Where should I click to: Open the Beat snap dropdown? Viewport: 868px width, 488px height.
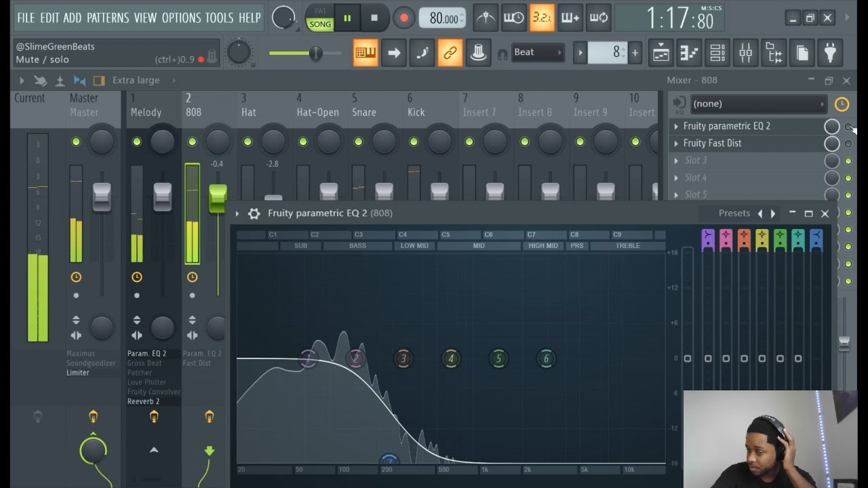click(537, 52)
